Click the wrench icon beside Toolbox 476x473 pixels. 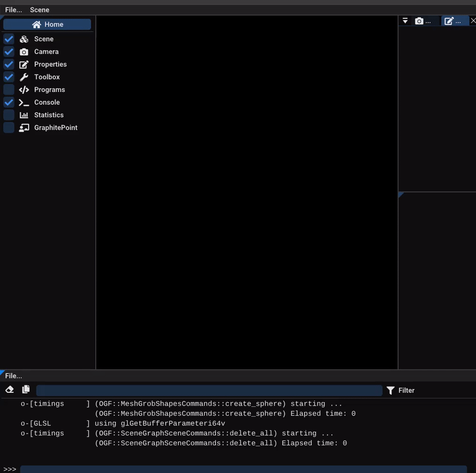tap(24, 77)
